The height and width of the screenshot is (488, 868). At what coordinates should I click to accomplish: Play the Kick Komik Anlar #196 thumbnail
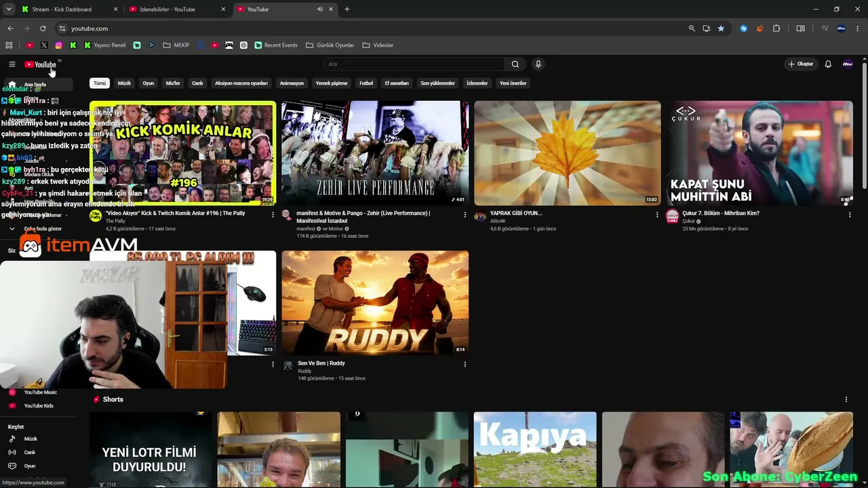pyautogui.click(x=182, y=153)
